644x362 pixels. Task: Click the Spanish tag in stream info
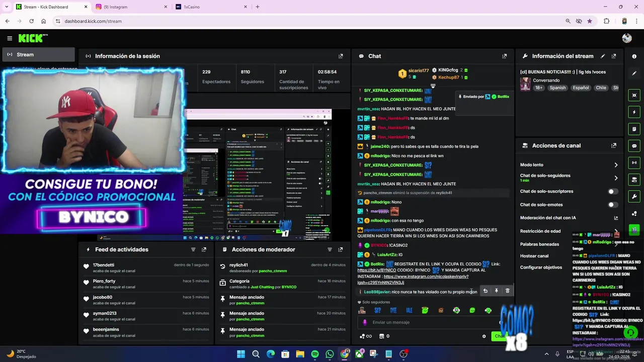[x=557, y=87]
